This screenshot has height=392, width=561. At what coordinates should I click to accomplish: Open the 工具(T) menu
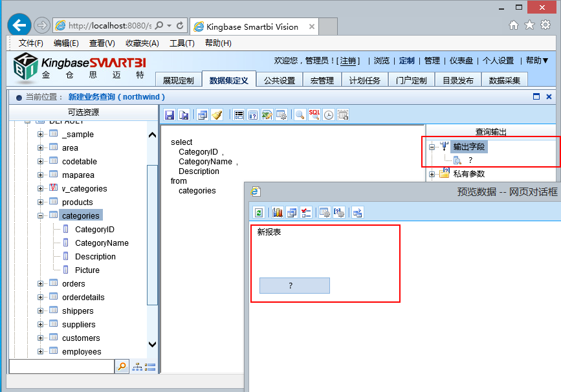182,43
